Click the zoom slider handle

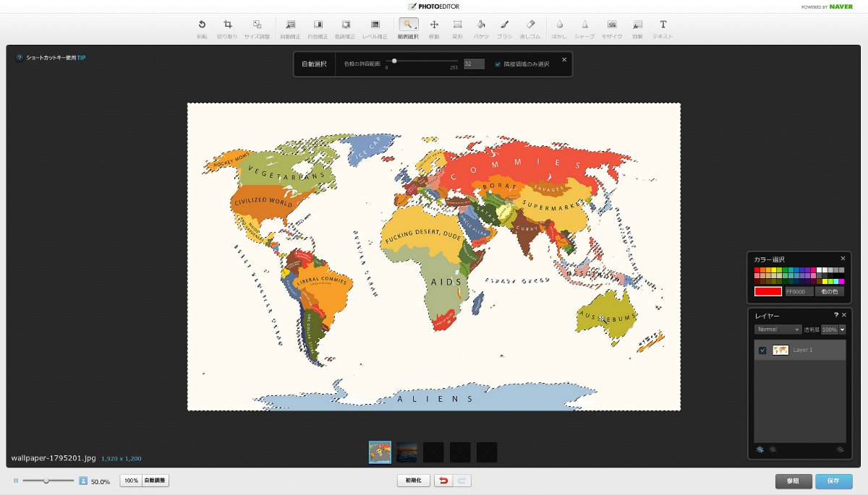46,481
